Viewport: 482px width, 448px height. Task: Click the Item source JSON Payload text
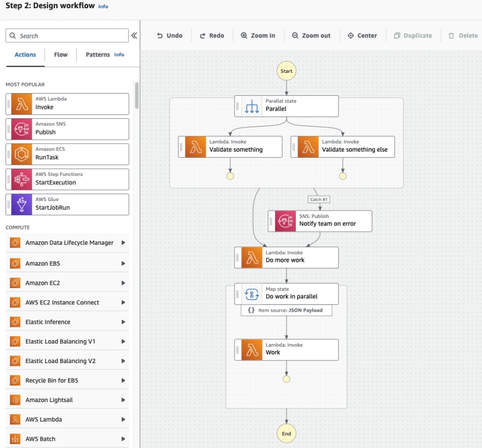(x=290, y=310)
